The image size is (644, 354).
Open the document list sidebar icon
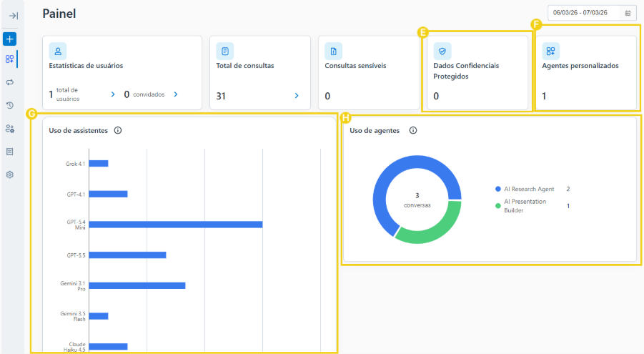click(10, 152)
